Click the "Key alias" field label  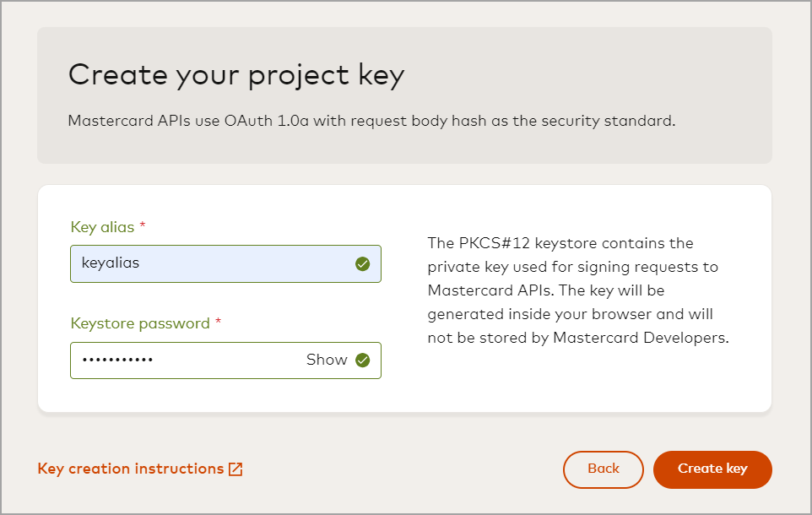click(x=102, y=227)
